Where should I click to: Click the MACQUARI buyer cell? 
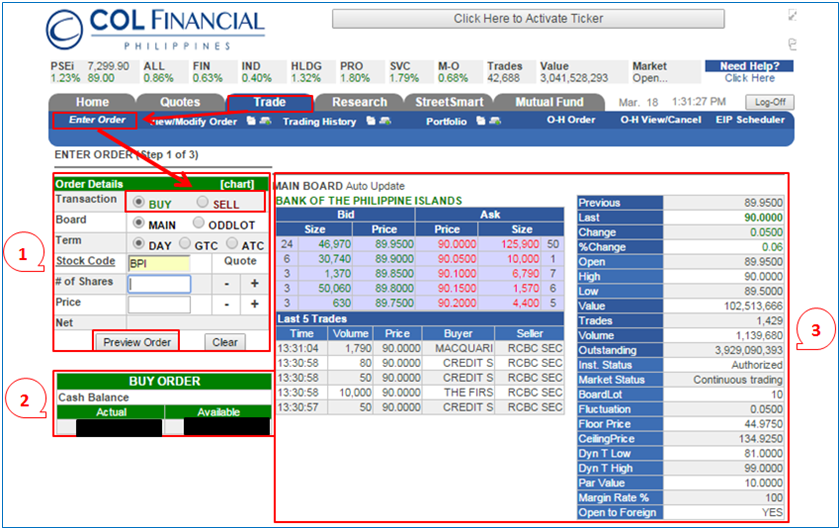click(x=464, y=348)
